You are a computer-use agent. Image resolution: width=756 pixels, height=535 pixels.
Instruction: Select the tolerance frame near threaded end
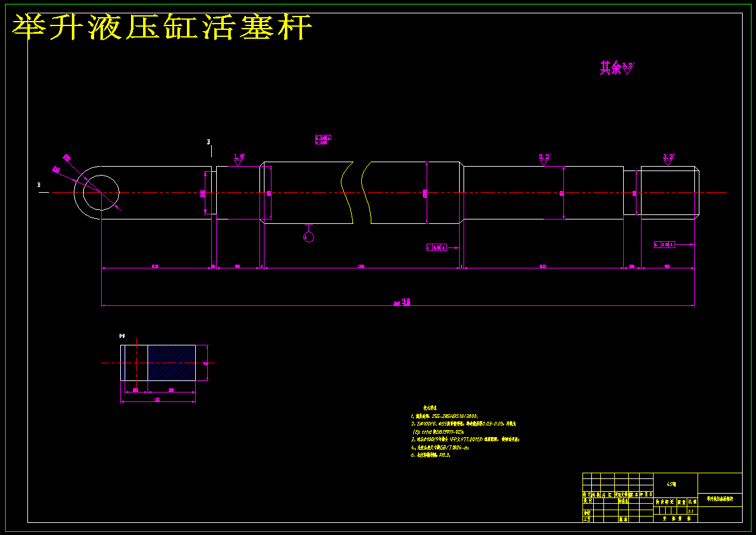664,244
